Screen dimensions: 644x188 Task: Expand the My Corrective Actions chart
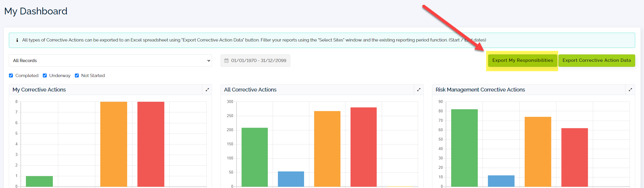[x=207, y=90]
